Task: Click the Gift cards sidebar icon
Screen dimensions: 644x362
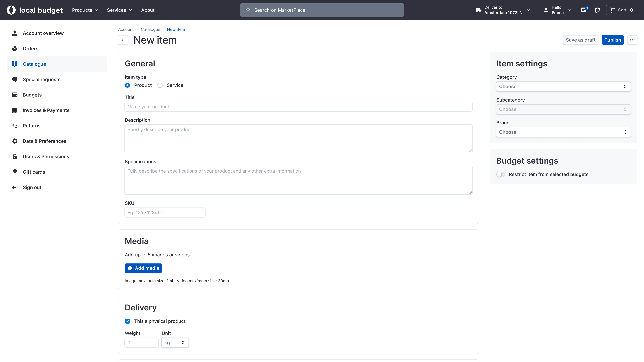Action: tap(15, 172)
